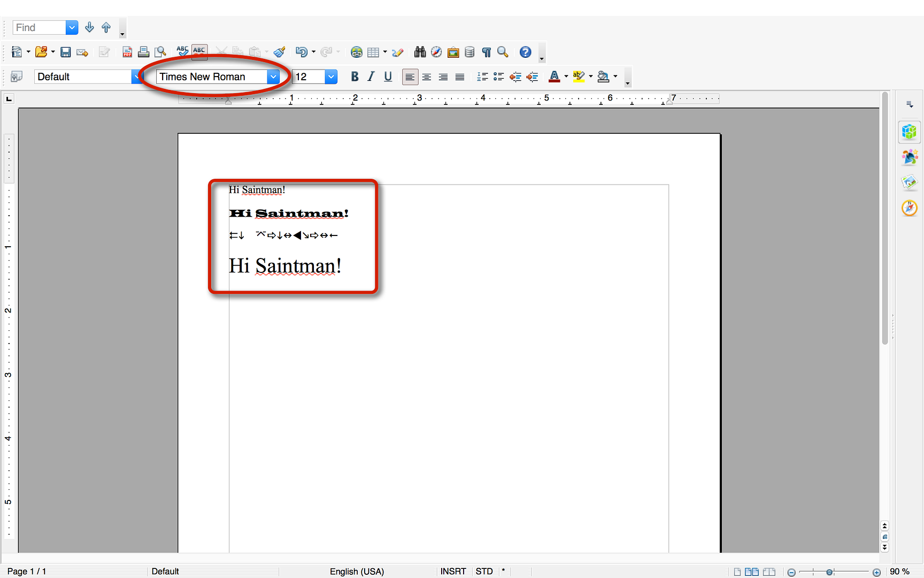Set paragraph to Centered
This screenshot has width=924, height=578.
426,77
